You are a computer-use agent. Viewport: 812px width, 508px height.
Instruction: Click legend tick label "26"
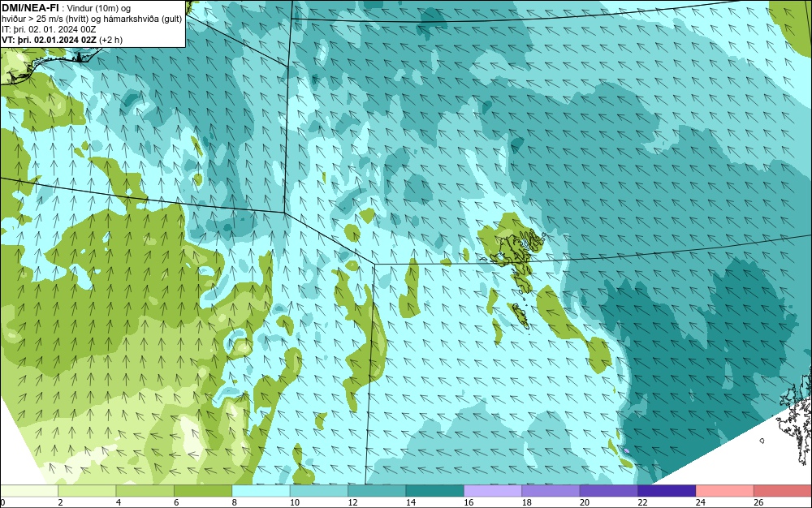pyautogui.click(x=758, y=502)
